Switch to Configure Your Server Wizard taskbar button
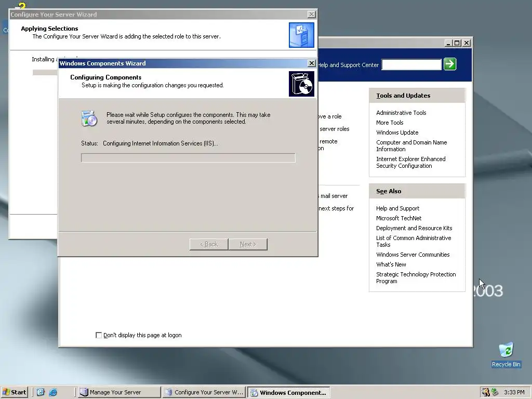The height and width of the screenshot is (399, 532). click(x=204, y=392)
